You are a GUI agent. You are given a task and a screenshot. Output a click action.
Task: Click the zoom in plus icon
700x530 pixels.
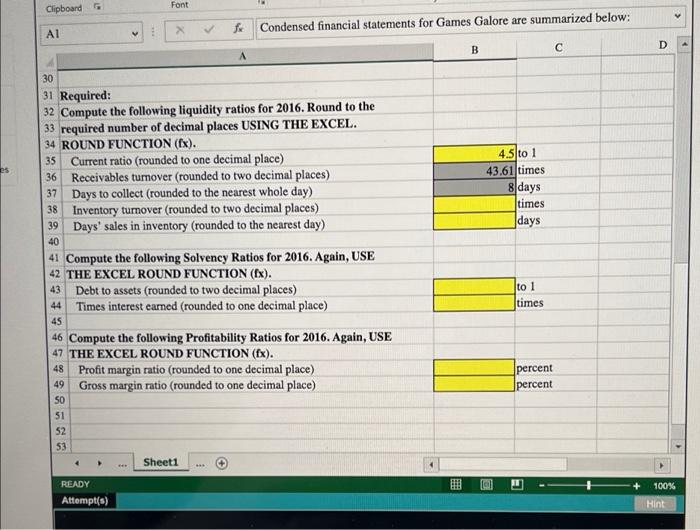point(636,486)
